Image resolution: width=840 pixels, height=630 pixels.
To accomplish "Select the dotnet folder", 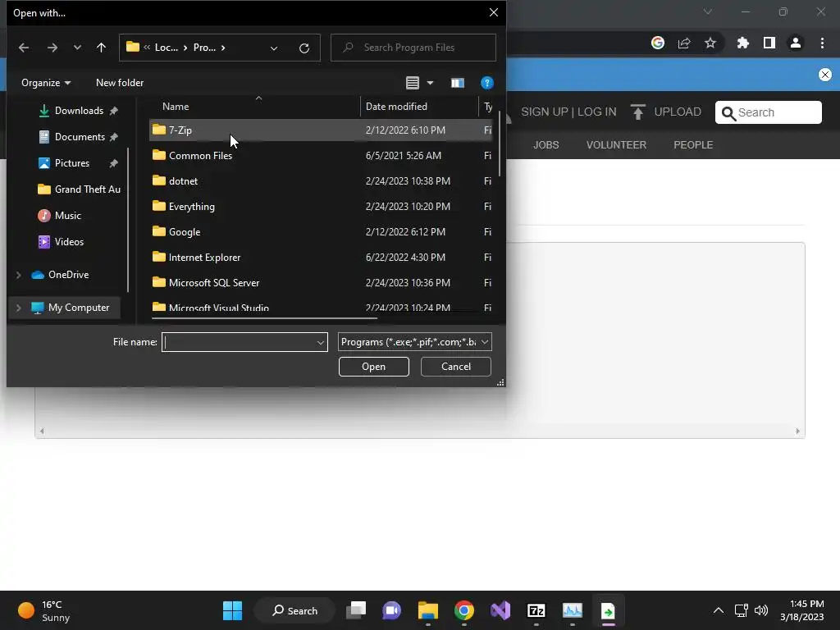I will tap(321, 181).
